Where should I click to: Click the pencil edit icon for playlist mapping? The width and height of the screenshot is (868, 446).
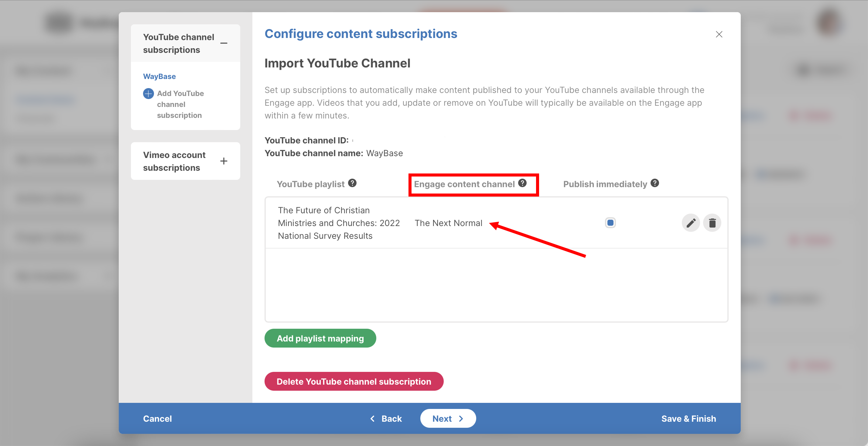(691, 223)
